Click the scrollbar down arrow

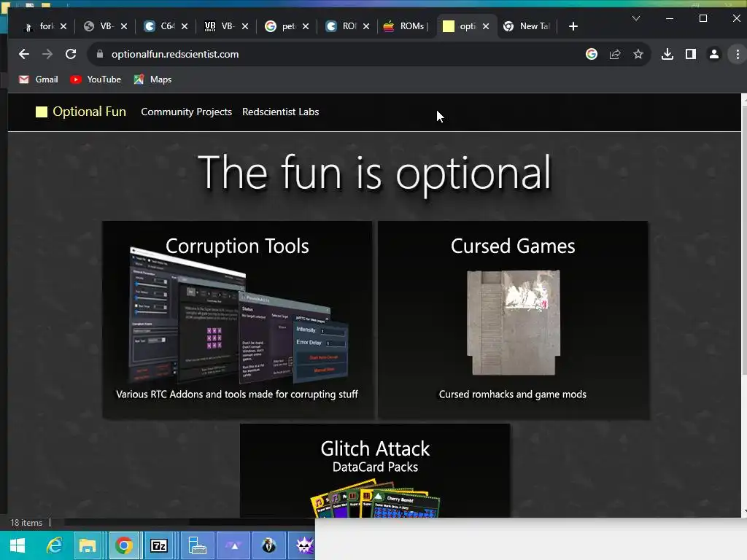tap(744, 512)
